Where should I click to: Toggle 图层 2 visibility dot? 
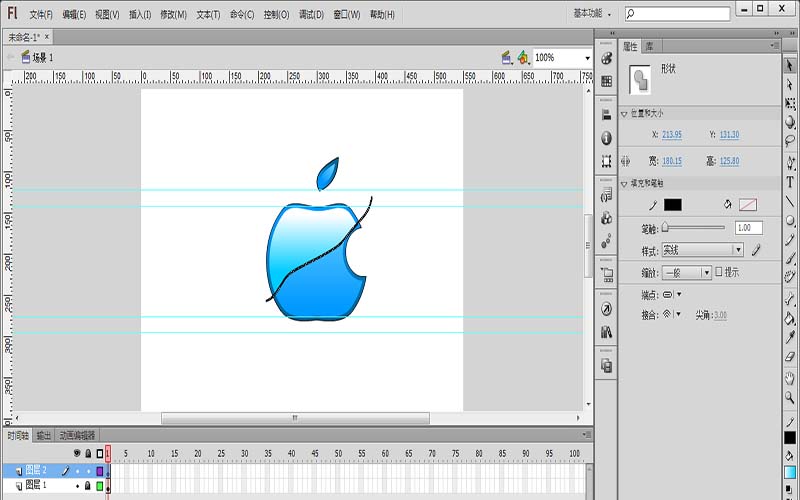pyautogui.click(x=77, y=471)
